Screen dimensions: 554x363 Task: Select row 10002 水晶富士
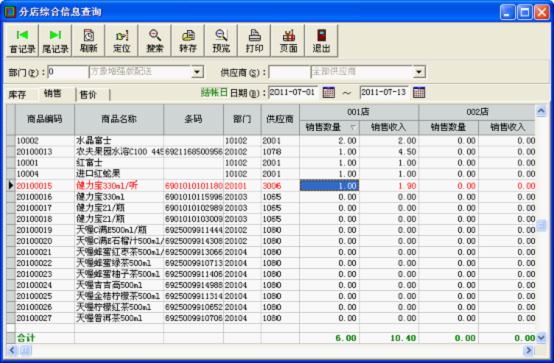(x=271, y=141)
